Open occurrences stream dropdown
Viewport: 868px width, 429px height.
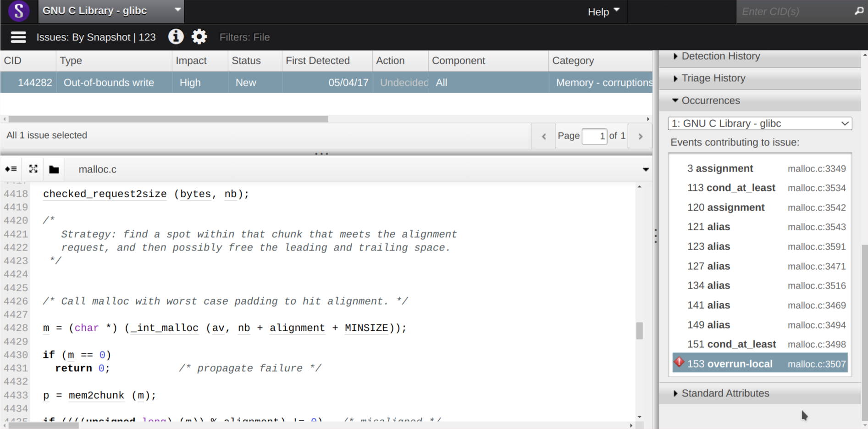coord(760,123)
